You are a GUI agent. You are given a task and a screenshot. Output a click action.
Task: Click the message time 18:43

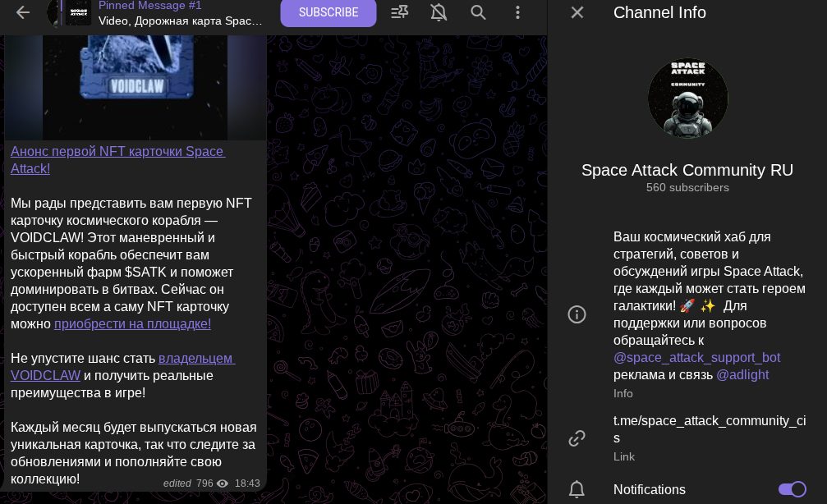pos(247,483)
